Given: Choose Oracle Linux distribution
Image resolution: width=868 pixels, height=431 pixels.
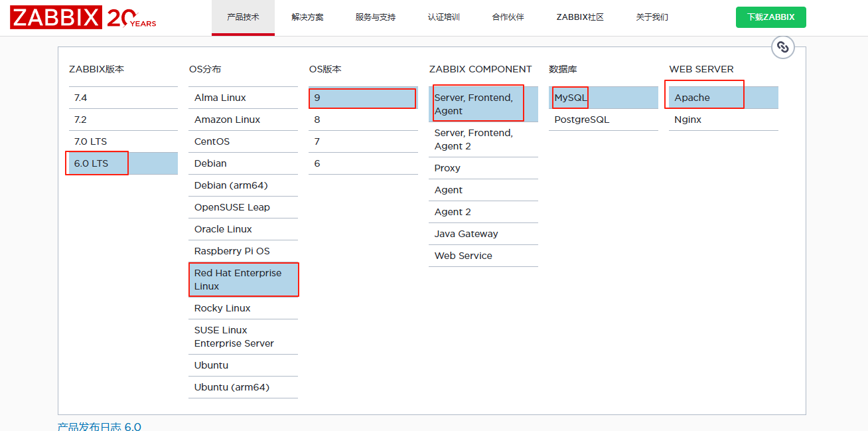Looking at the screenshot, I should tap(244, 229).
